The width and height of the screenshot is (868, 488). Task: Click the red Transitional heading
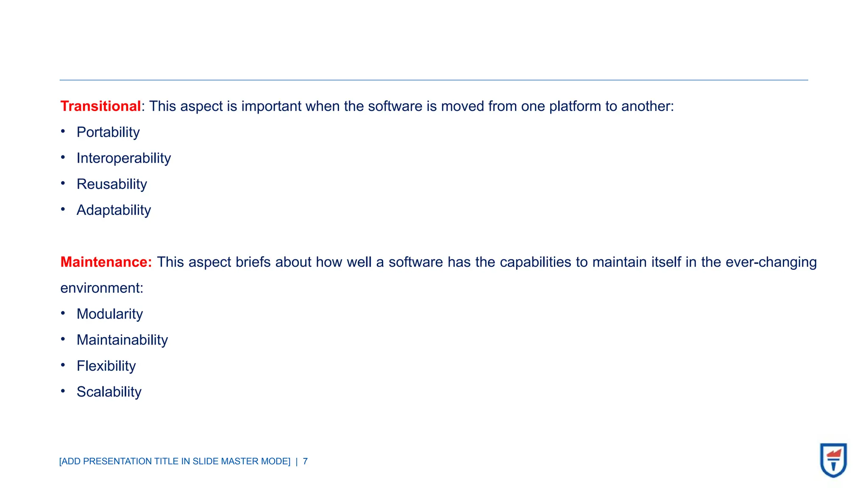pyautogui.click(x=100, y=106)
